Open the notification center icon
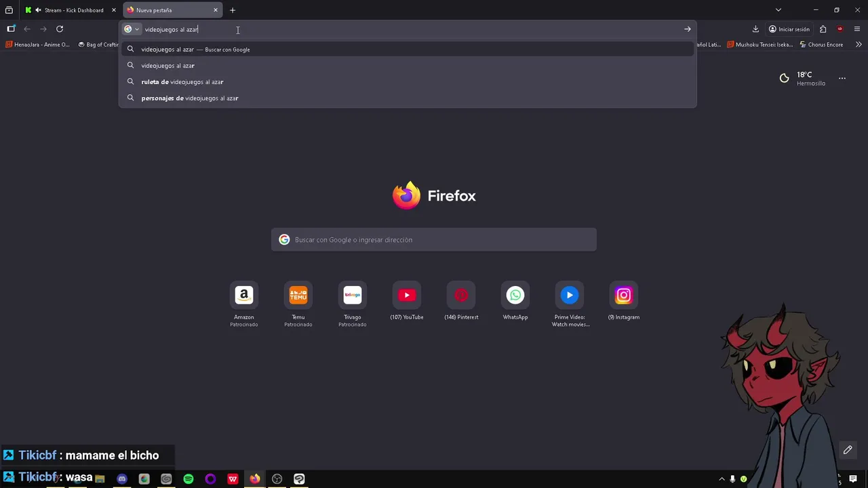The width and height of the screenshot is (868, 488). (853, 479)
